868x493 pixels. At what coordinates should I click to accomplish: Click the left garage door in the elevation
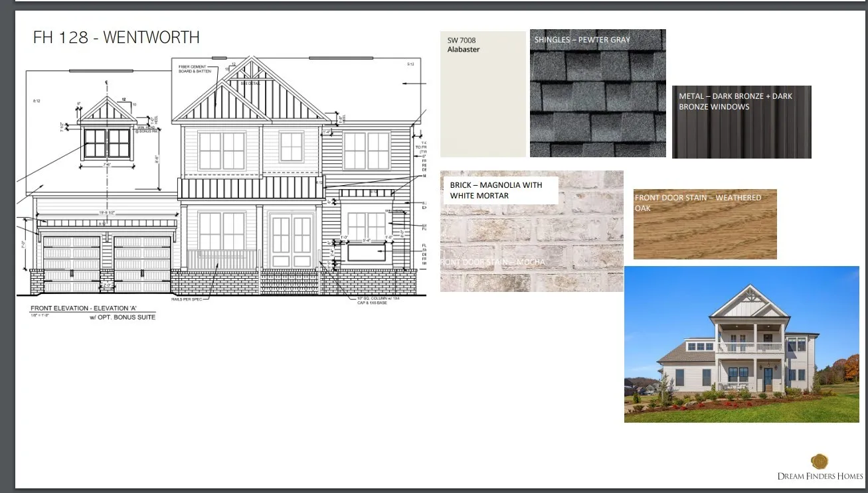[x=71, y=263]
